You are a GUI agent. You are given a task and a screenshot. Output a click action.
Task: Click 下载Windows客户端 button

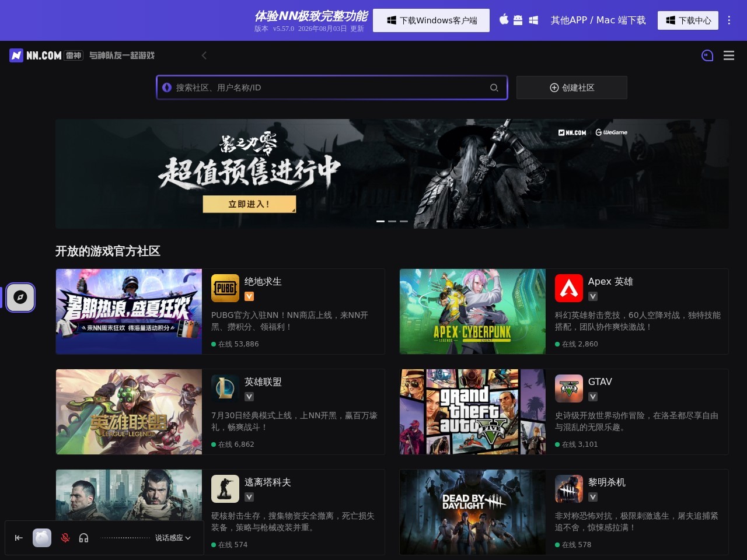(x=431, y=20)
